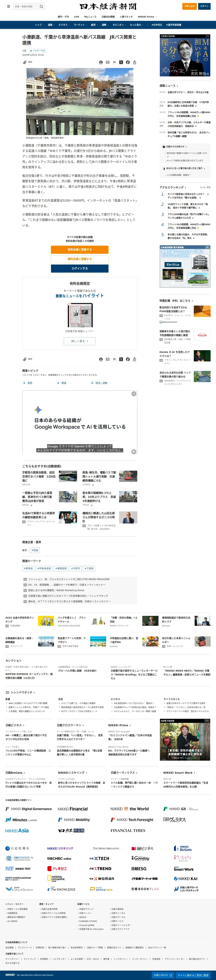The width and height of the screenshot is (216, 980).
Task: Expand the 速報 navigation dropdown
Action: pos(51,25)
